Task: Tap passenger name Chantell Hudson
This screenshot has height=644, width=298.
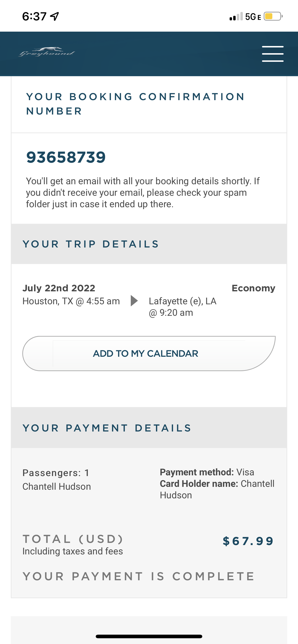Action: click(57, 487)
